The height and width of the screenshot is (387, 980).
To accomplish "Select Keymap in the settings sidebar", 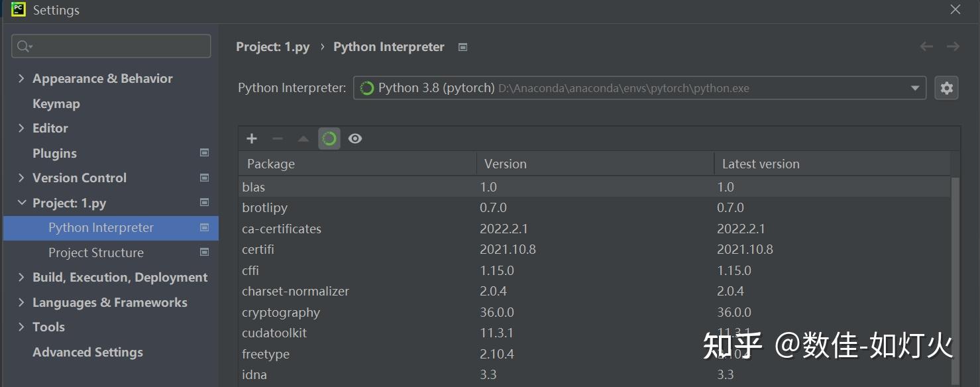I will click(x=56, y=103).
